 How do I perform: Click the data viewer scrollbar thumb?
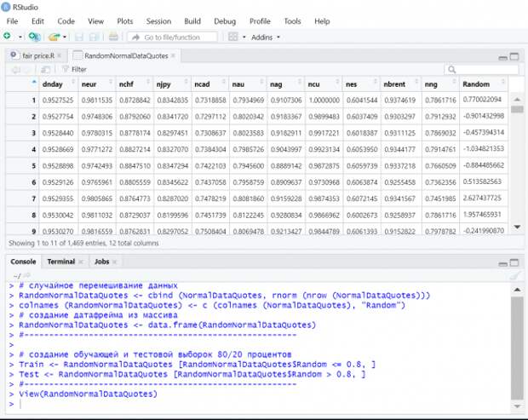tap(517, 109)
